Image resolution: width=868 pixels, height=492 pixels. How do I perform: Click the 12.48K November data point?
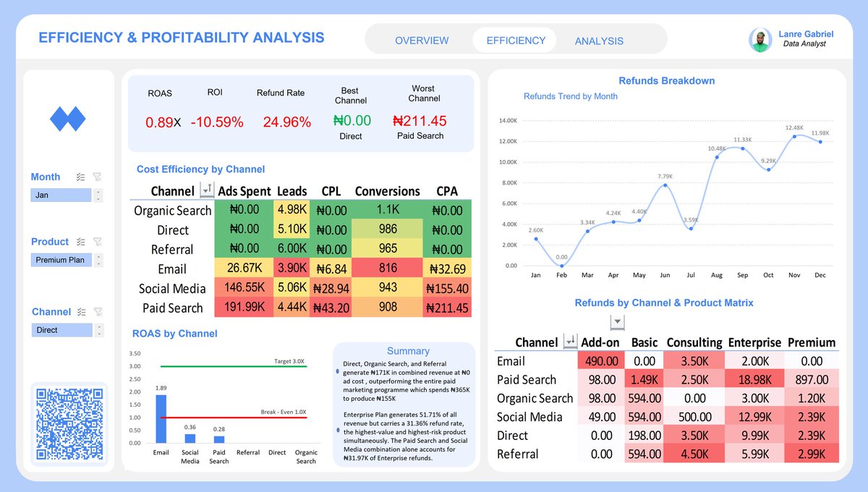tap(794, 136)
